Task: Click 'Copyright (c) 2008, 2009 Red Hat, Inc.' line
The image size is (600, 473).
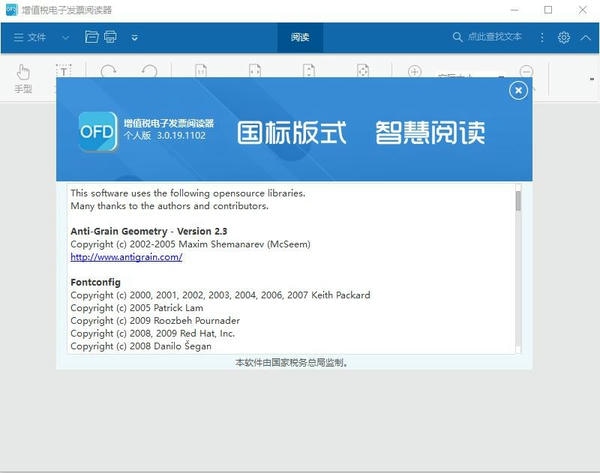Action: (153, 333)
